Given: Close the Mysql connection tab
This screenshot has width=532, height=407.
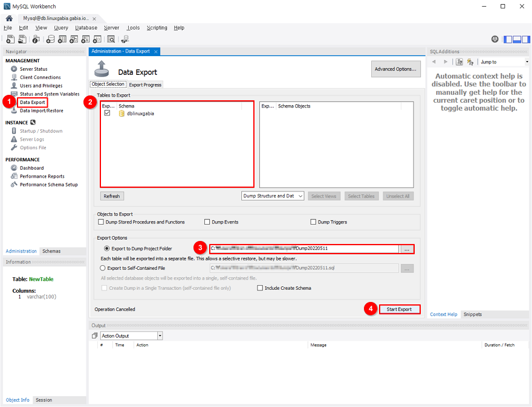Looking at the screenshot, I should (x=94, y=19).
